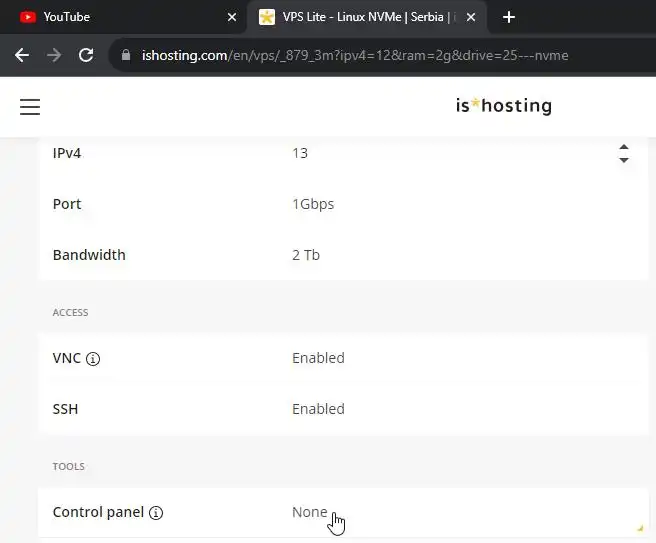Reload the ishosting page
The height and width of the screenshot is (543, 656).
[x=86, y=55]
